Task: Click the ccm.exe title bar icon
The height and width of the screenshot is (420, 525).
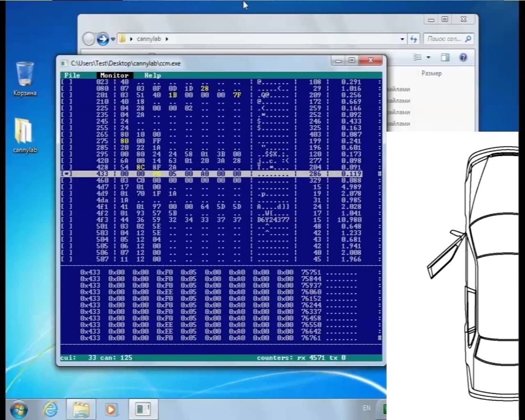Action: (64, 63)
